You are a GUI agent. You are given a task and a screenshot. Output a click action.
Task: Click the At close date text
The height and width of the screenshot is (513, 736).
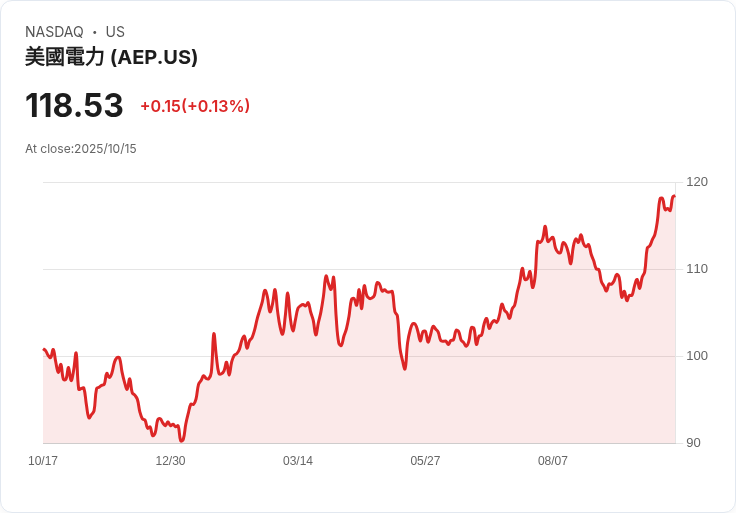pyautogui.click(x=81, y=149)
